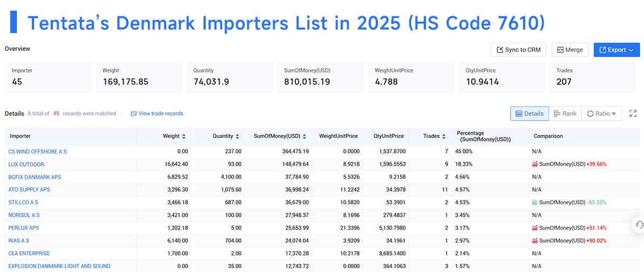The image size is (644, 280).
Task: Sort table by Trades column arrows
Action: tap(444, 136)
